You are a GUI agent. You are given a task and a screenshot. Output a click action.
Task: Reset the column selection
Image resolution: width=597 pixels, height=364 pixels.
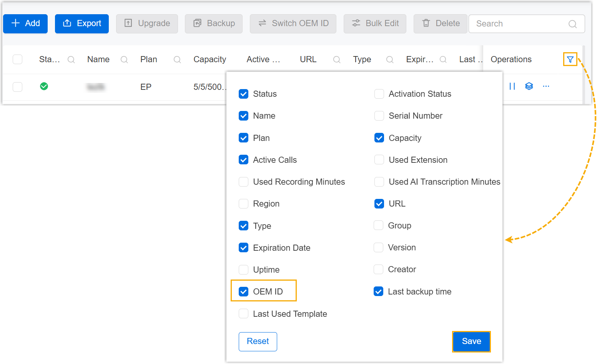tap(258, 341)
